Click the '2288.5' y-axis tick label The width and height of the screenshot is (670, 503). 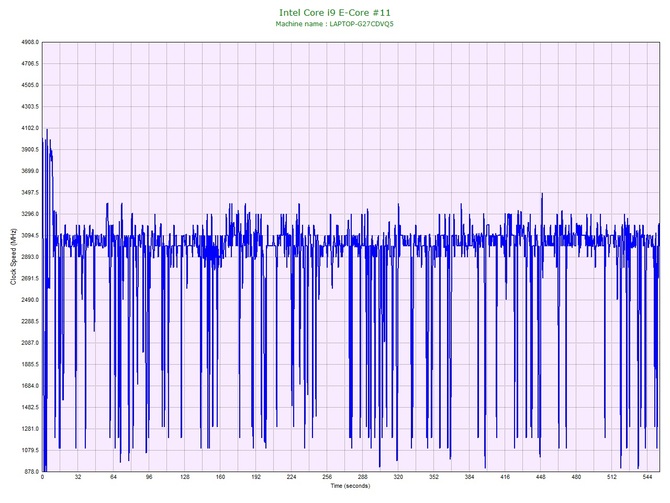pyautogui.click(x=30, y=321)
